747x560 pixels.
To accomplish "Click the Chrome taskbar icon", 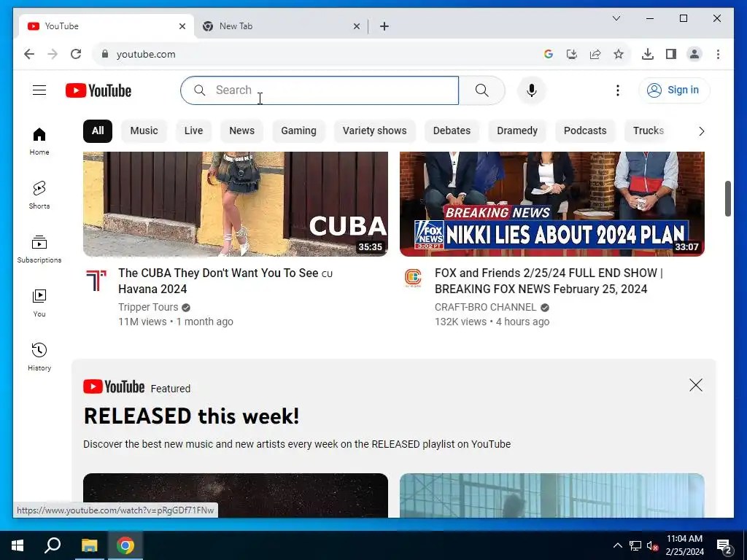I will (125, 545).
